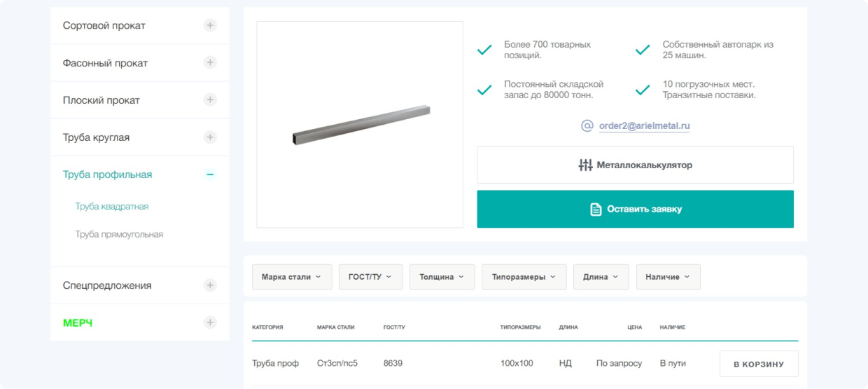Select Труба прямоугольная submenu item
This screenshot has height=389, width=868.
pyautogui.click(x=119, y=234)
